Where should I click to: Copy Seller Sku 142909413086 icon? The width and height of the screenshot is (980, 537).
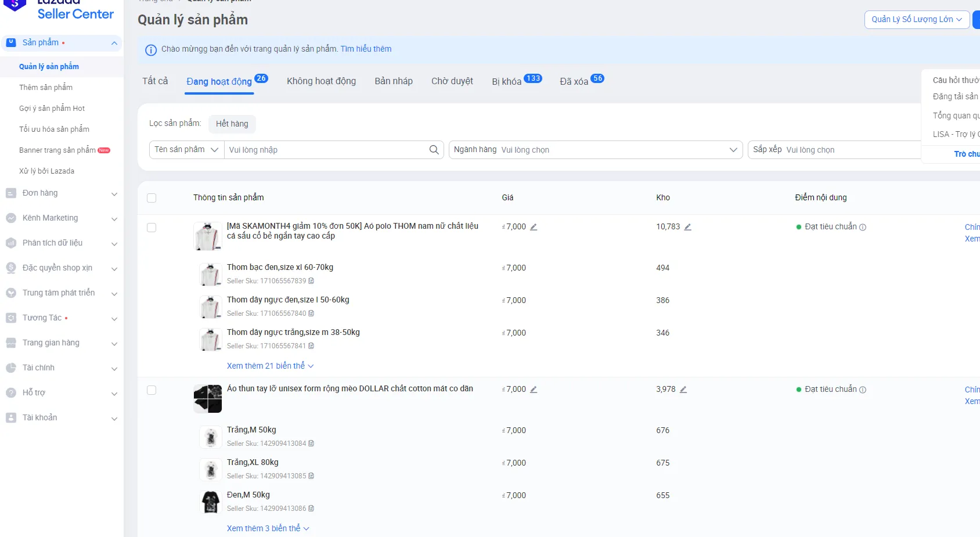point(311,509)
